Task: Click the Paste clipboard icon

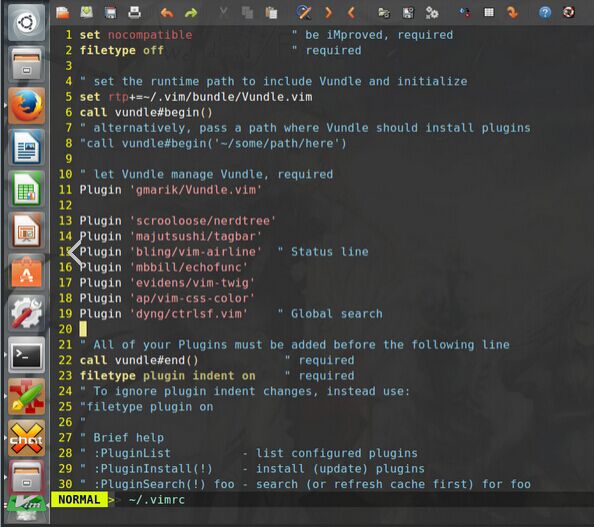Action: click(271, 13)
